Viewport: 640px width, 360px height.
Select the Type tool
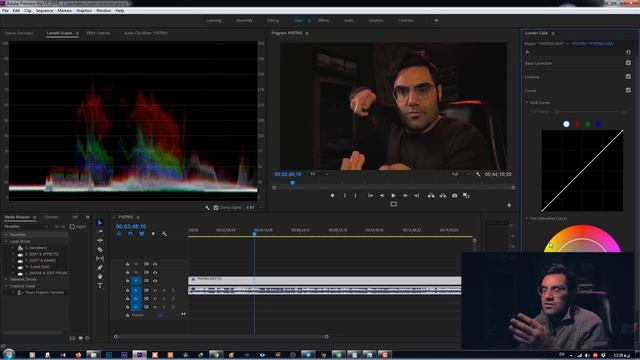coord(100,286)
